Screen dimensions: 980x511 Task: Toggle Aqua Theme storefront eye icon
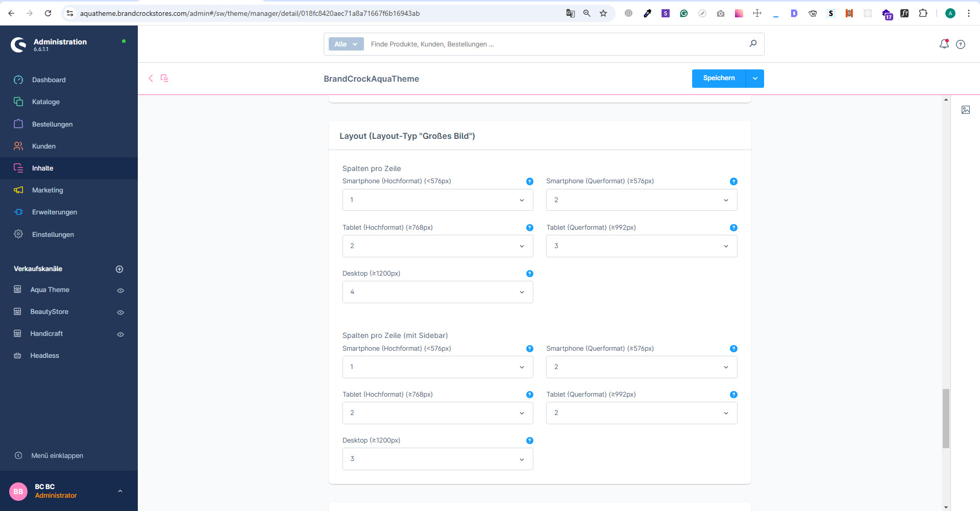point(120,290)
